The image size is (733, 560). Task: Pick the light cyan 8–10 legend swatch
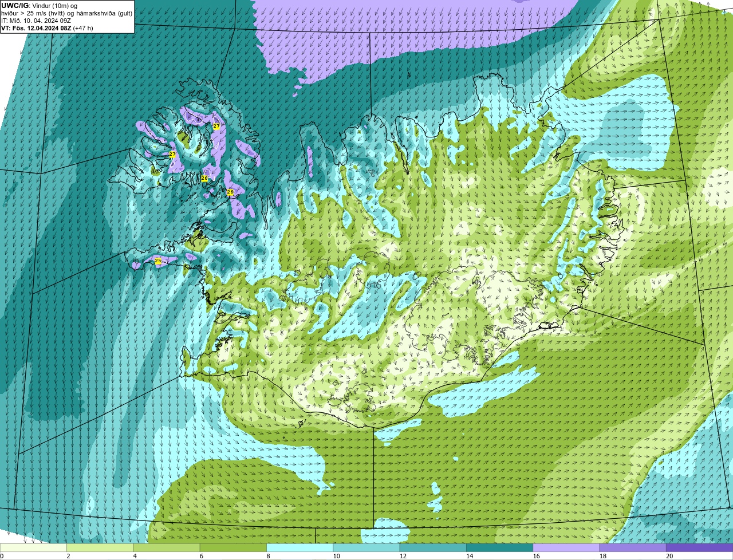click(x=300, y=547)
